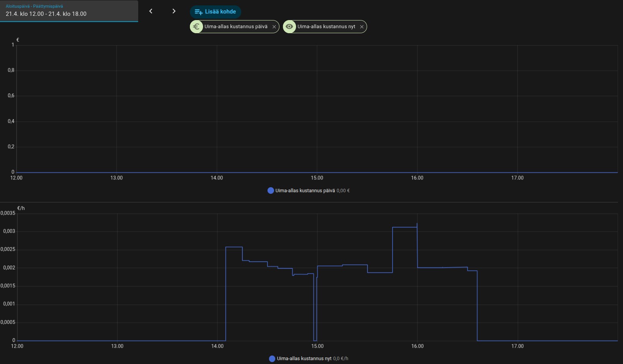Screen dimensions: 623x364
Task: Go to the next time range
Action: pyautogui.click(x=174, y=11)
